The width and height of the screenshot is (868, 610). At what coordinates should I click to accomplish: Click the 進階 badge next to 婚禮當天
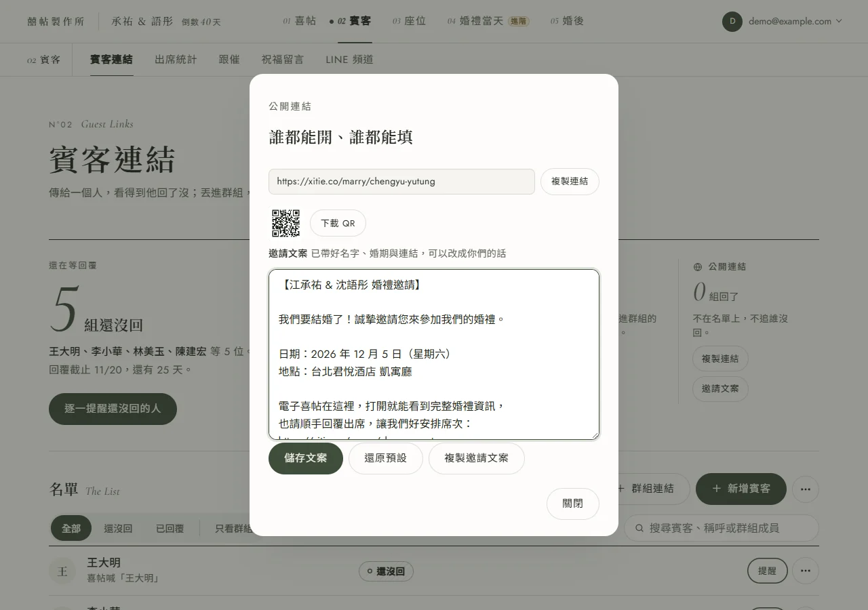[519, 22]
